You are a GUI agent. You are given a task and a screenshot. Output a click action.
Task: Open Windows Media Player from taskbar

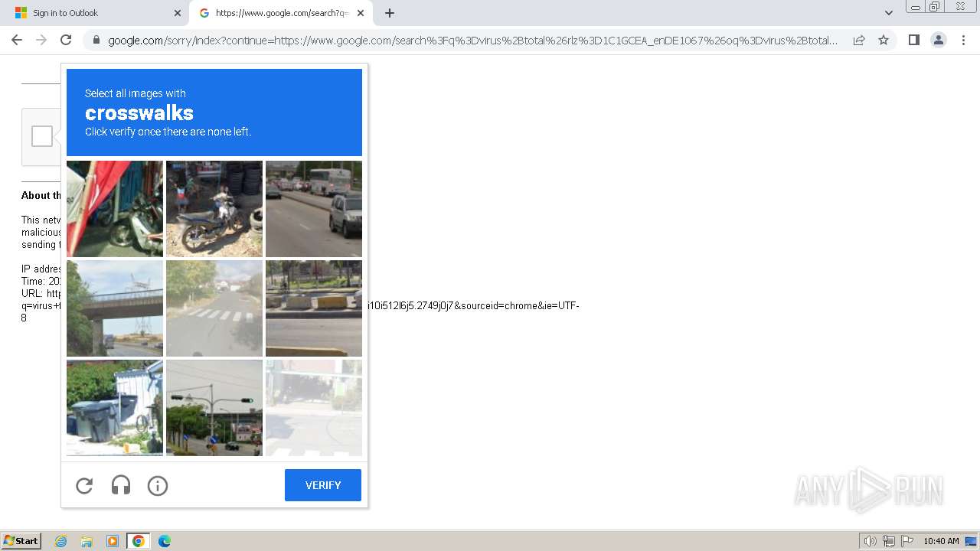coord(113,541)
